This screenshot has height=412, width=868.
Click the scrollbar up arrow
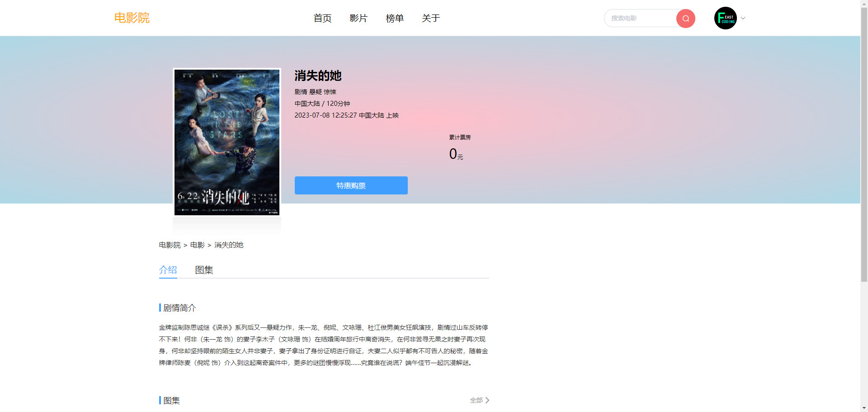[x=864, y=4]
